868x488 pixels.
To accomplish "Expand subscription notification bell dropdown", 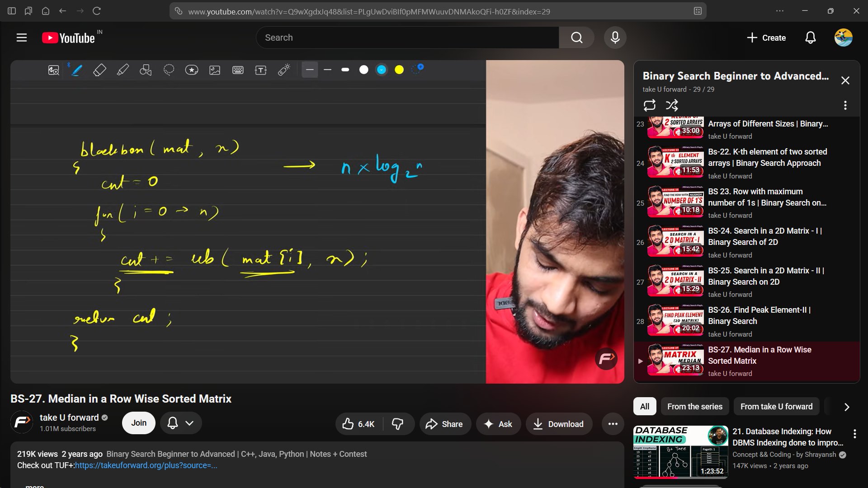I will 181,423.
